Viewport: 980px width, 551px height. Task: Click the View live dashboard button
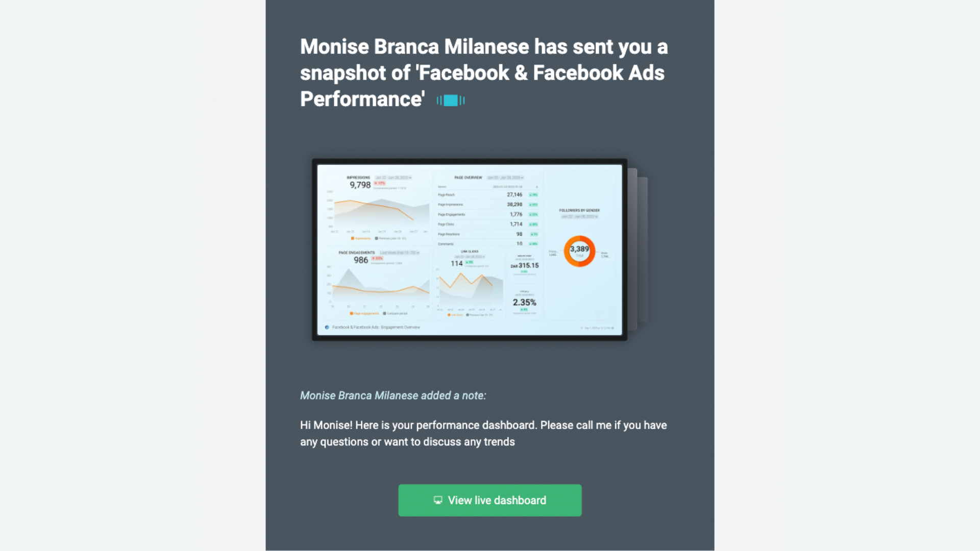pyautogui.click(x=490, y=500)
